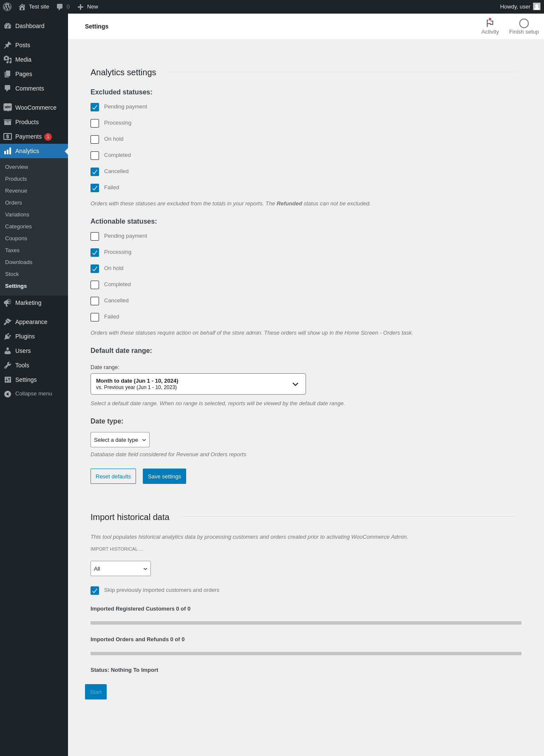Open the Month to date range dropdown
Viewport: 544px width, 756px height.
click(x=198, y=384)
